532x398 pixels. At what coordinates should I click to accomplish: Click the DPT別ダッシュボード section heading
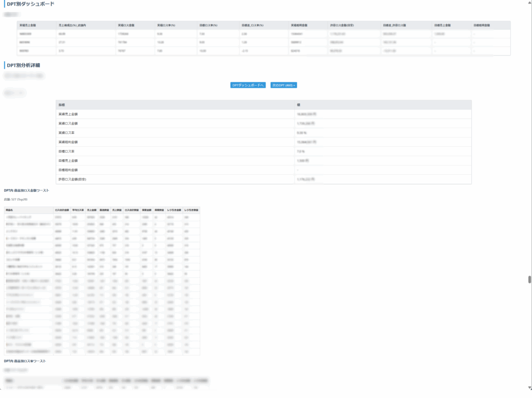tap(30, 4)
